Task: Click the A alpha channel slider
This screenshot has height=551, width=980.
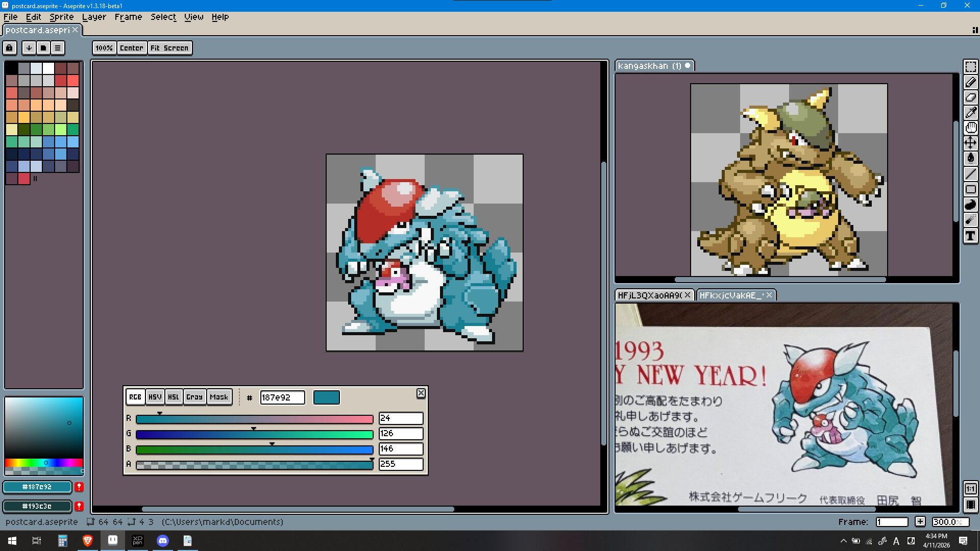Action: pos(254,465)
